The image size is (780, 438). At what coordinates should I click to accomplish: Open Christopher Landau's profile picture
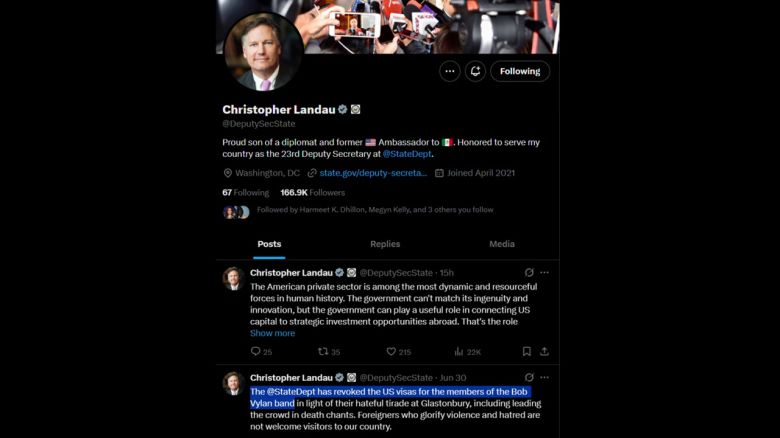pos(264,52)
